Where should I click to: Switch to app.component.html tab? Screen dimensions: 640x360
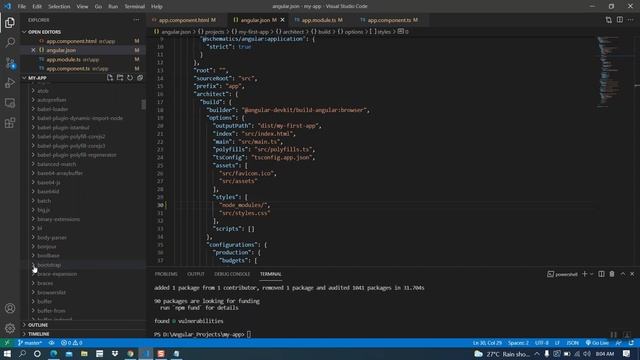pos(184,20)
